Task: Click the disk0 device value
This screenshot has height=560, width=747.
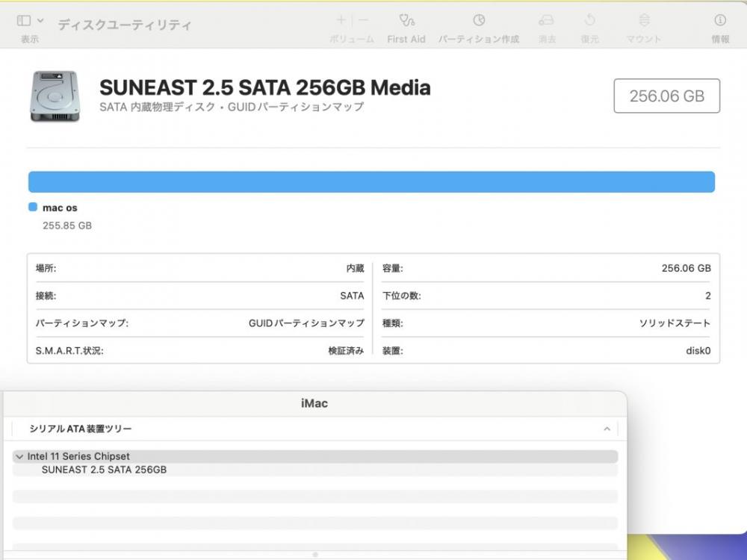Action: (x=698, y=351)
